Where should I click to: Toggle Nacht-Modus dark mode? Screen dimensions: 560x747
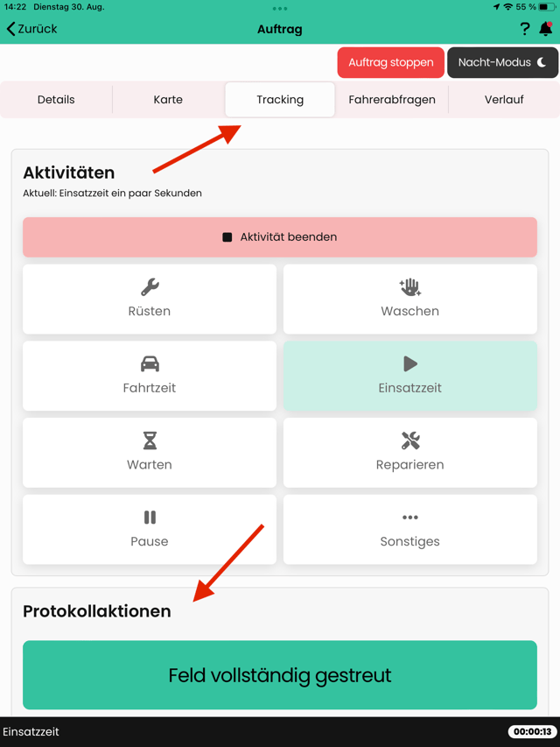(502, 62)
